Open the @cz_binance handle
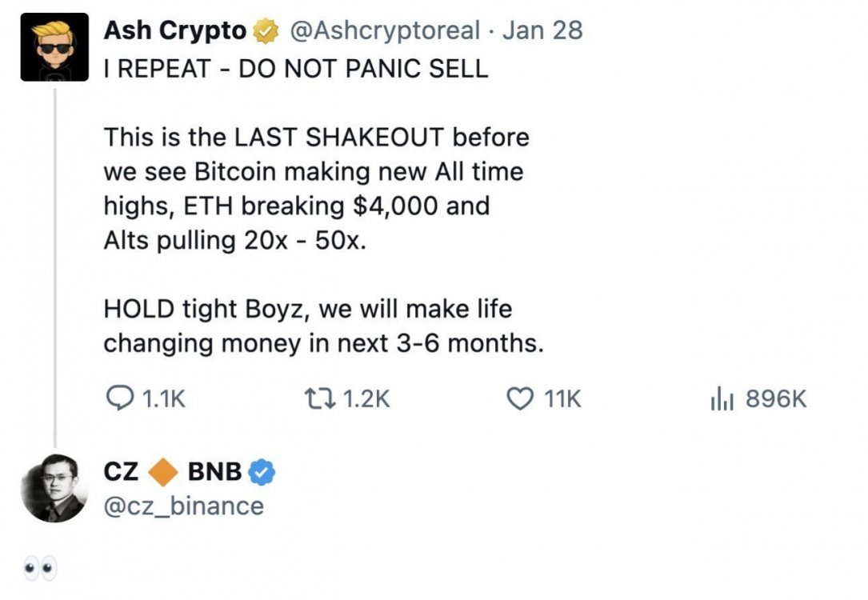 click(x=183, y=506)
